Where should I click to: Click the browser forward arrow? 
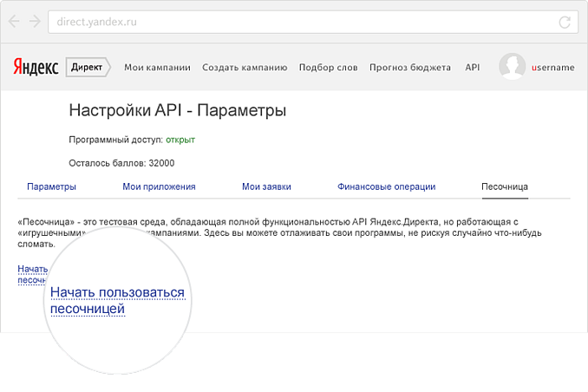coord(34,20)
